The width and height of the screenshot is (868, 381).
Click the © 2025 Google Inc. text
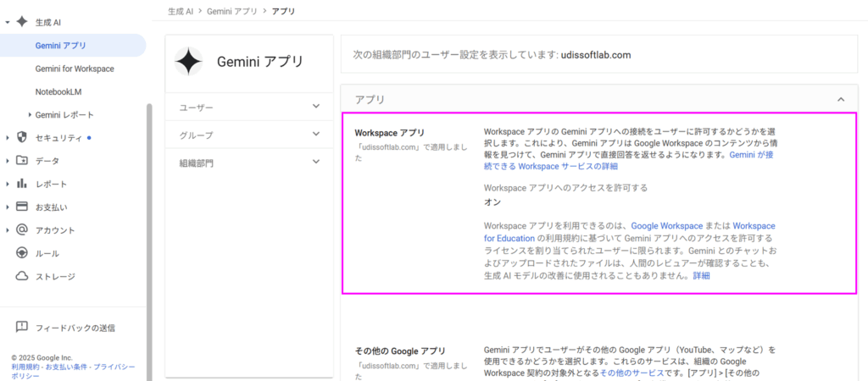coord(42,358)
